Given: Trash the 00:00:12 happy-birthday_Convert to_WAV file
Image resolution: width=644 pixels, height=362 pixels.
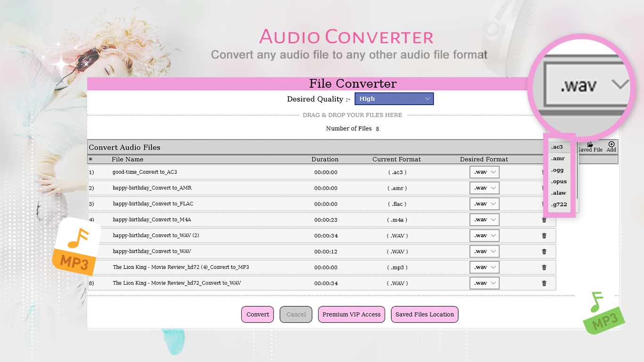Looking at the screenshot, I should (x=544, y=252).
